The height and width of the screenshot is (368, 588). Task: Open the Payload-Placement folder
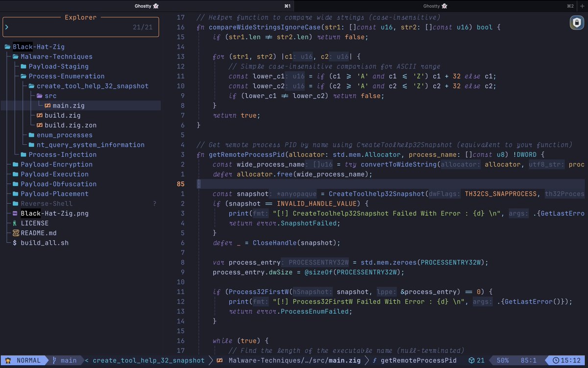54,194
